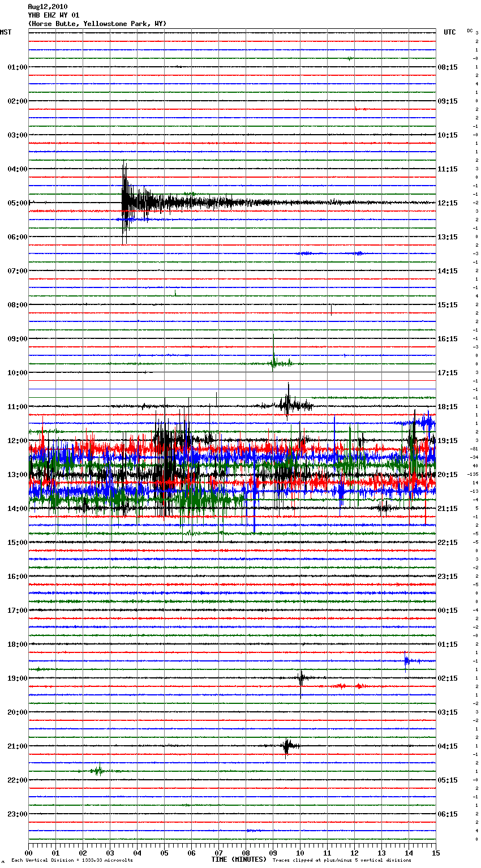Select the 05:00 MST time label
The width and height of the screenshot is (481, 868).
tap(17, 203)
